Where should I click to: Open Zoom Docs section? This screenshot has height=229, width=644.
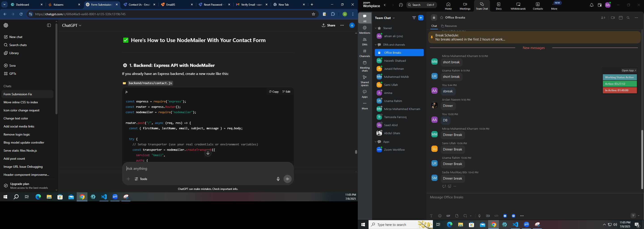pos(498,6)
